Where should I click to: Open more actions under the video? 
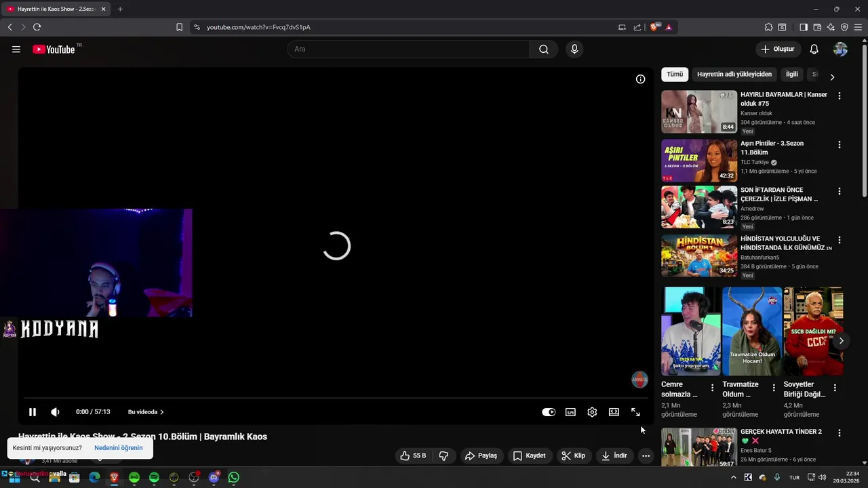point(646,456)
